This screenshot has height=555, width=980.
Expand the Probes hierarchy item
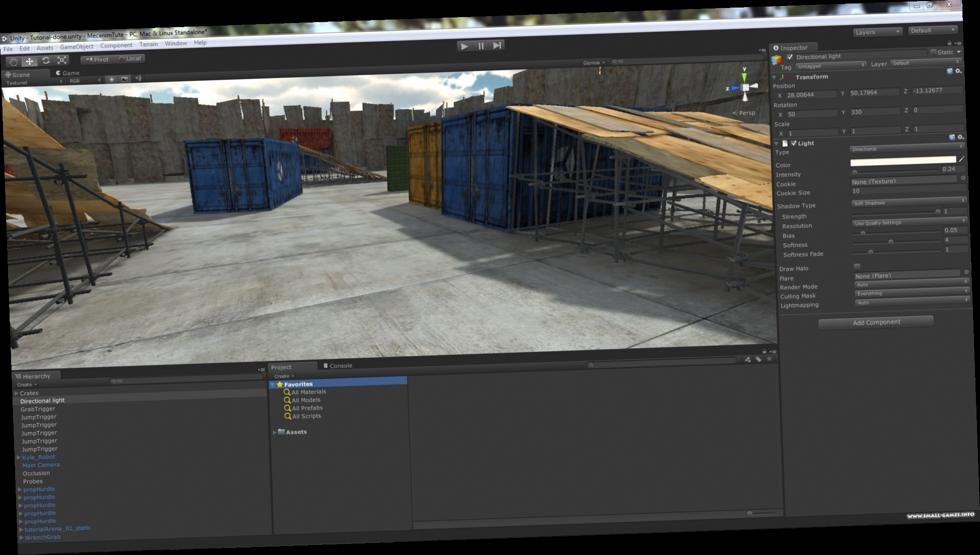[x=18, y=481]
